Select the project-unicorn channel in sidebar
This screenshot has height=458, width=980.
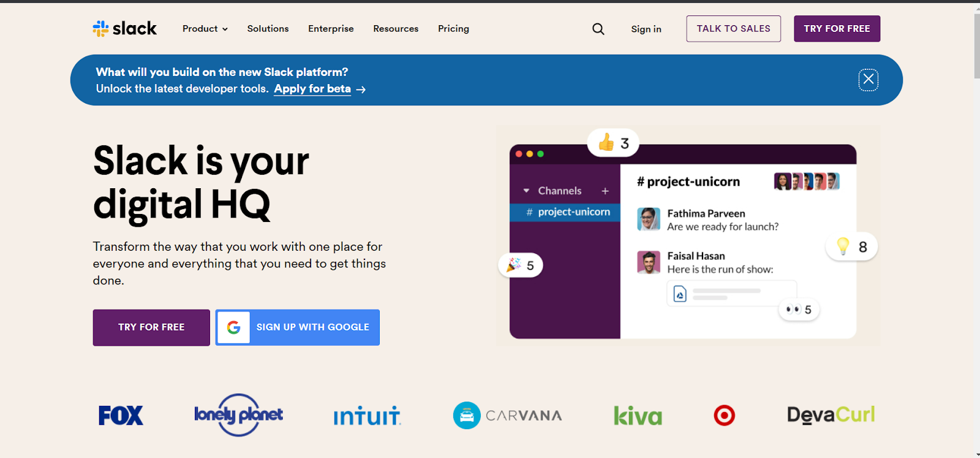coord(565,212)
